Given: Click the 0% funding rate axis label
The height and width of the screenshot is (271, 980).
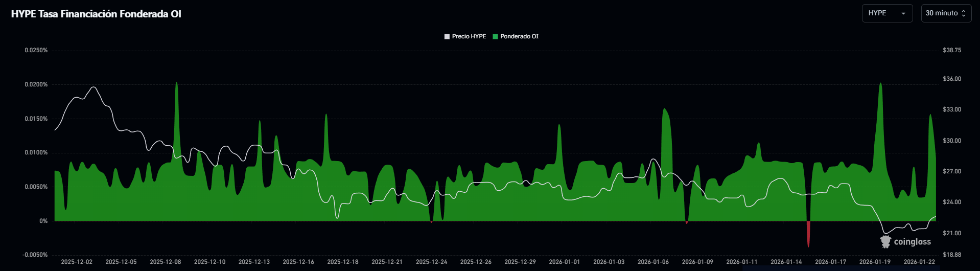Looking at the screenshot, I should tap(43, 221).
